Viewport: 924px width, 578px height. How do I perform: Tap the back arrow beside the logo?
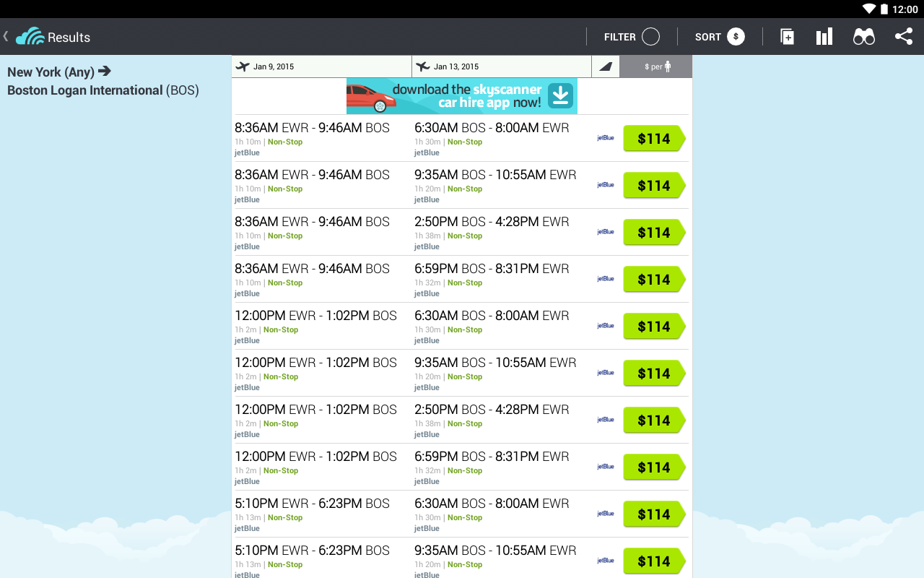click(x=6, y=36)
